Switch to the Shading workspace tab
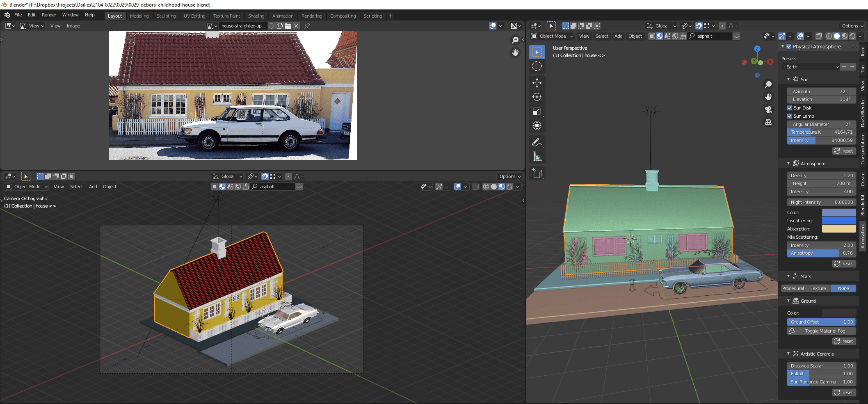Image resolution: width=868 pixels, height=404 pixels. click(x=256, y=16)
